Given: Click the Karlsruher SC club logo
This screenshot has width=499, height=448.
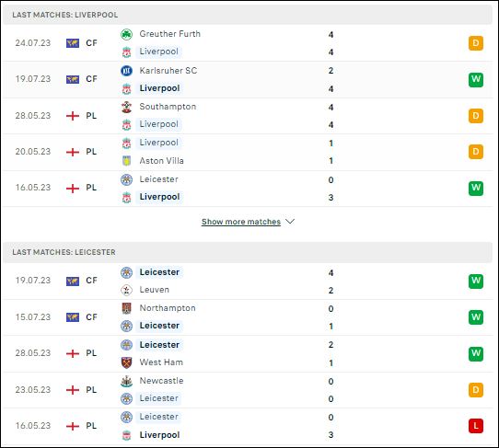Looking at the screenshot, I should coord(126,71).
